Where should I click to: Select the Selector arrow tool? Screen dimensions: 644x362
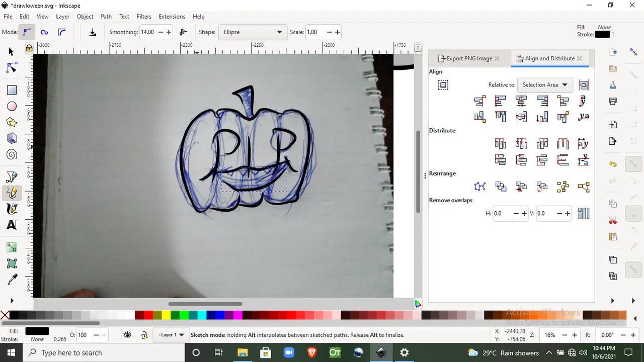(12, 51)
